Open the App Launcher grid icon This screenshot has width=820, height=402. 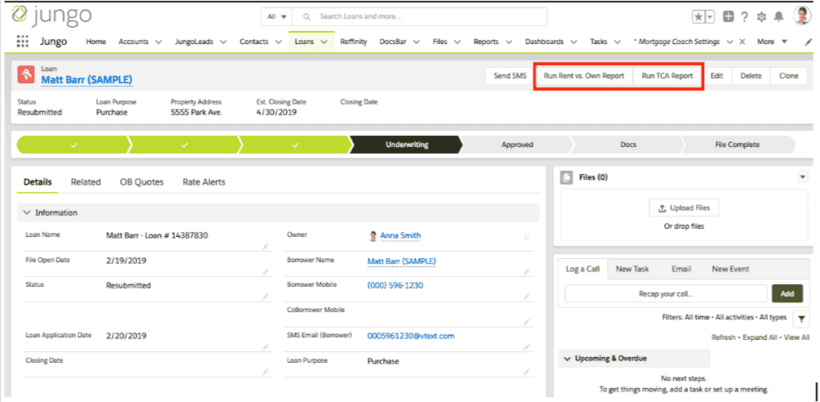[x=22, y=42]
